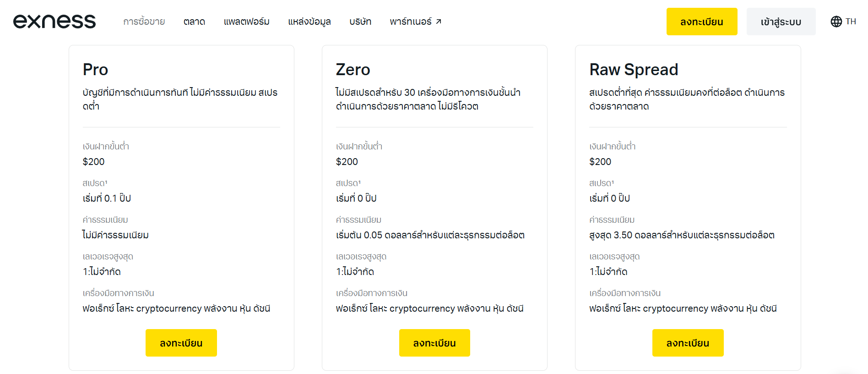
Task: Register via the Raw Spread ลงทะเบียน button
Action: (688, 343)
